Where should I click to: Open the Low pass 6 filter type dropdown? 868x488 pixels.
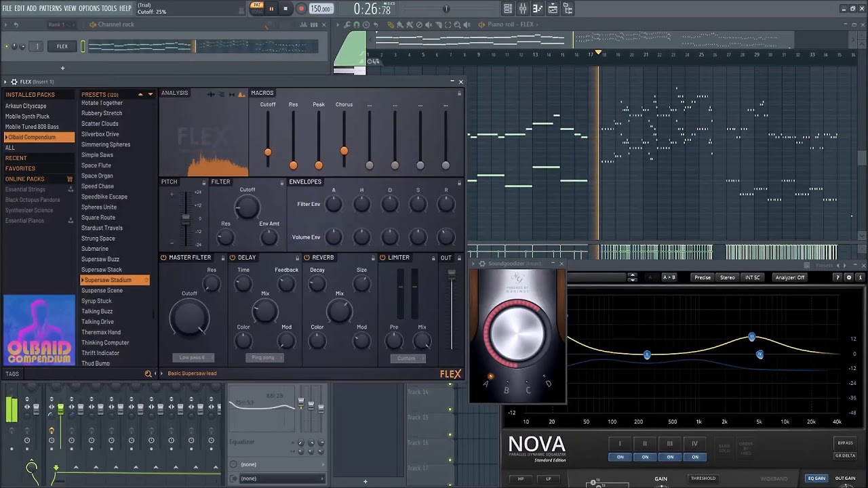192,358
